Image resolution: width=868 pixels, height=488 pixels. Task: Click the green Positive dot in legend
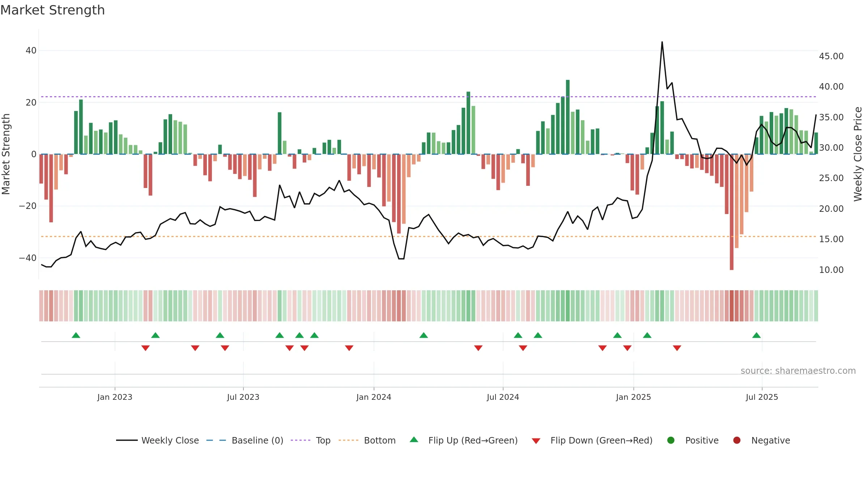671,440
